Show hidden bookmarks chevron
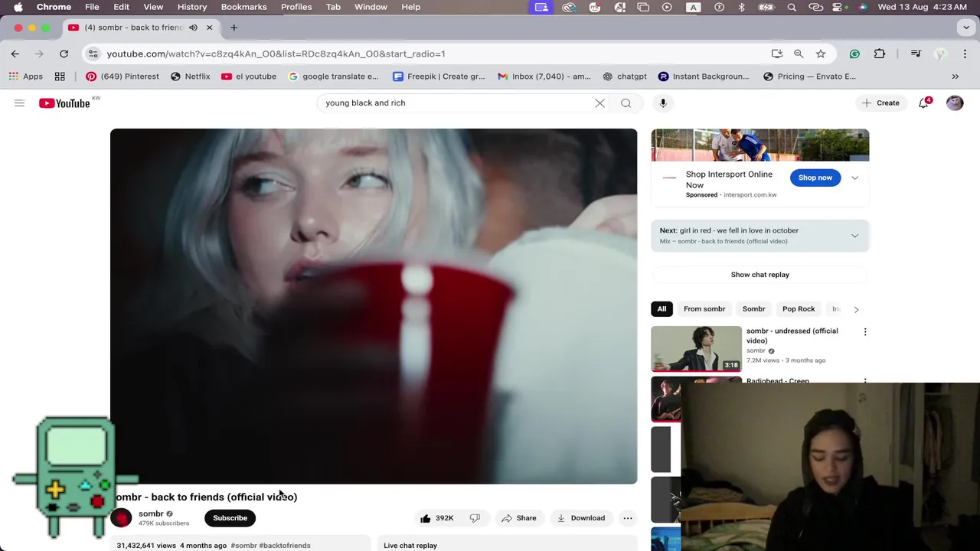Screen dimensions: 980x551 pos(955,77)
